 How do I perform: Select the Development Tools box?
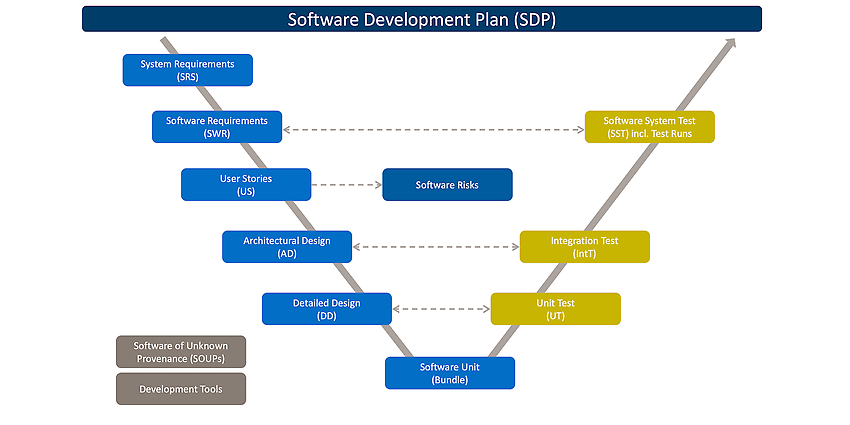coord(181,389)
